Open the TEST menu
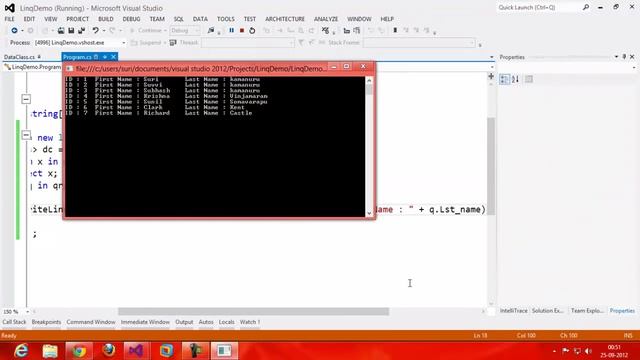Image resolution: width=640 pixels, height=360 pixels. (x=250, y=19)
